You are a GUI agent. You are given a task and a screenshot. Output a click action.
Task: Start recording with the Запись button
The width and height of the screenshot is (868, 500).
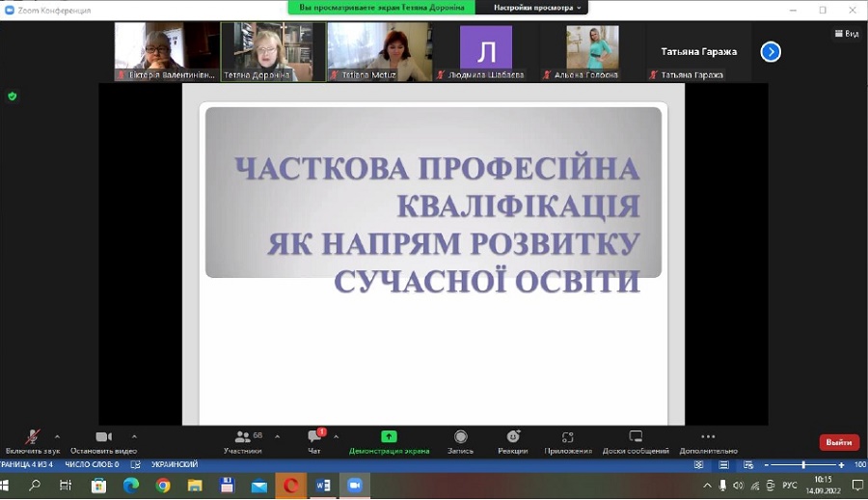(460, 437)
